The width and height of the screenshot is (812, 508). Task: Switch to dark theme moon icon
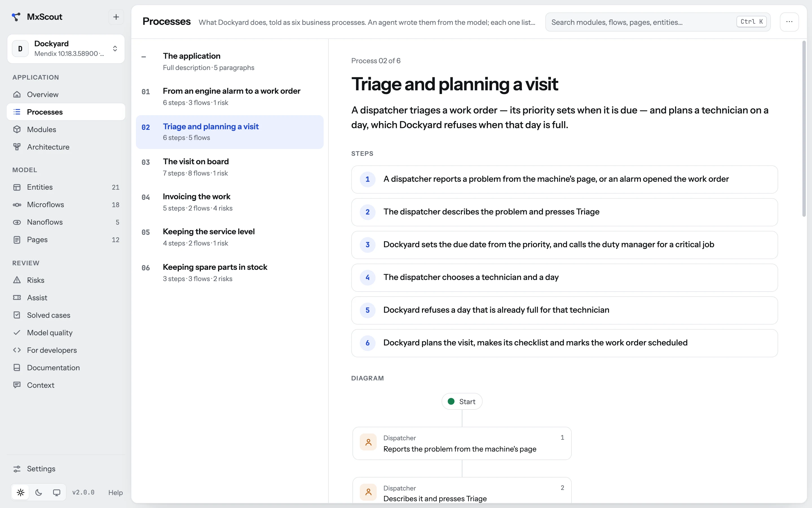(39, 492)
